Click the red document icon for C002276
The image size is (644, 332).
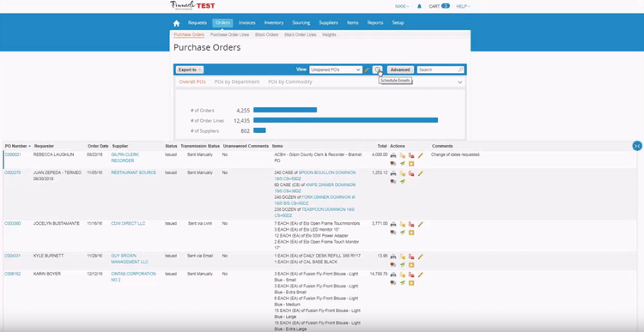pyautogui.click(x=411, y=173)
